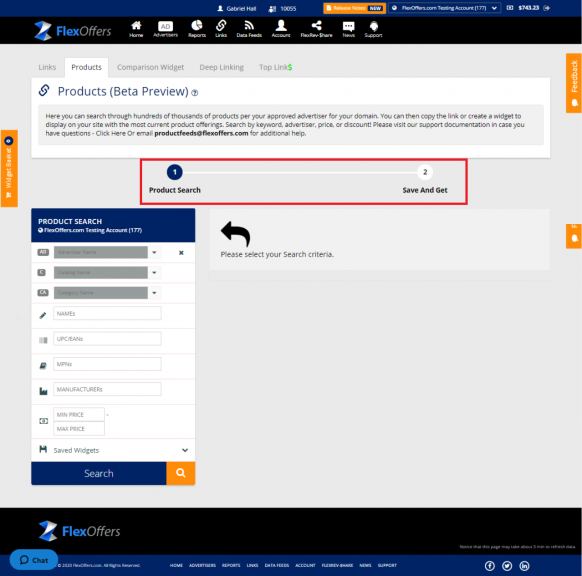582x576 pixels.
Task: Select the Products tab
Action: pyautogui.click(x=86, y=67)
